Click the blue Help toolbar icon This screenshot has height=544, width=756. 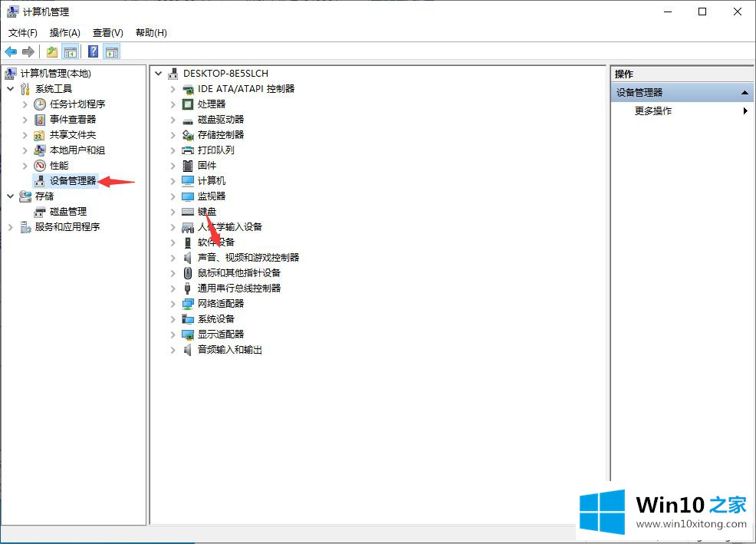click(93, 51)
